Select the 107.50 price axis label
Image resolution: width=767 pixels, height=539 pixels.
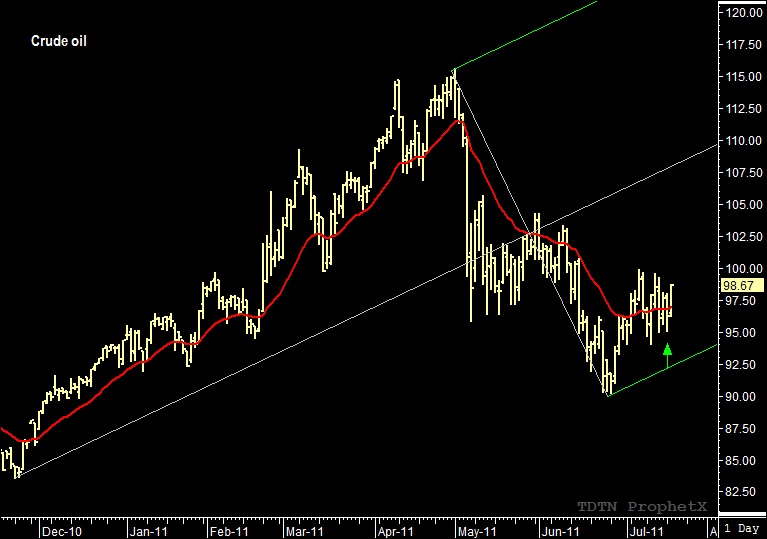click(x=743, y=173)
